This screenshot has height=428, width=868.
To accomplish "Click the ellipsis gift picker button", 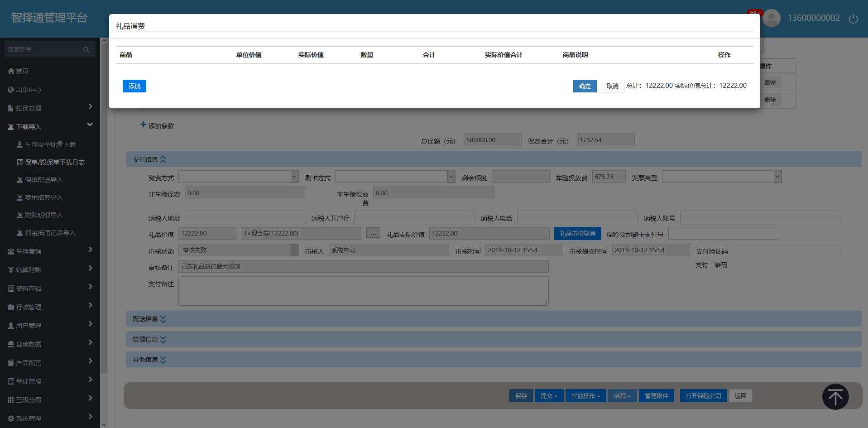I will click(373, 233).
